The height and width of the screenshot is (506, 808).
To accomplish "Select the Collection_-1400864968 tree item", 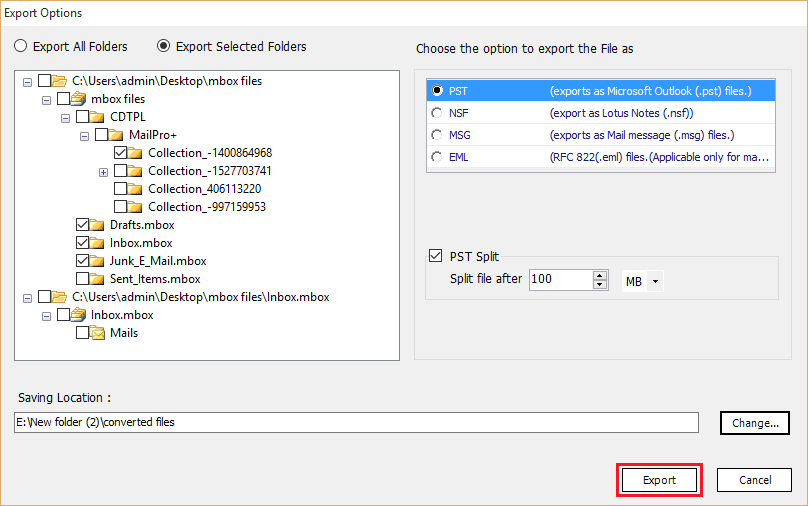I will coord(210,153).
